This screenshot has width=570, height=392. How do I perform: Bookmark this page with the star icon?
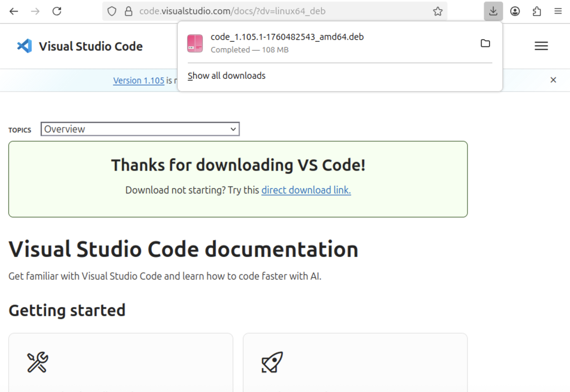pos(438,11)
